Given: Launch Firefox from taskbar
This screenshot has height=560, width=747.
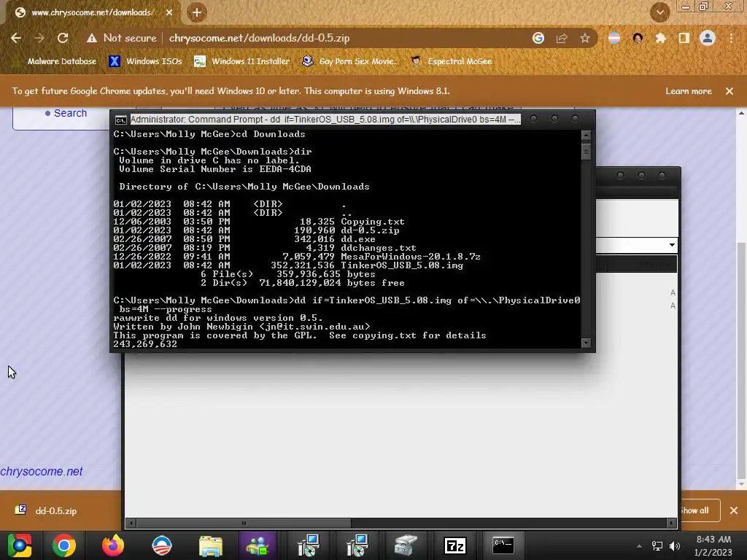Looking at the screenshot, I should coord(113,545).
